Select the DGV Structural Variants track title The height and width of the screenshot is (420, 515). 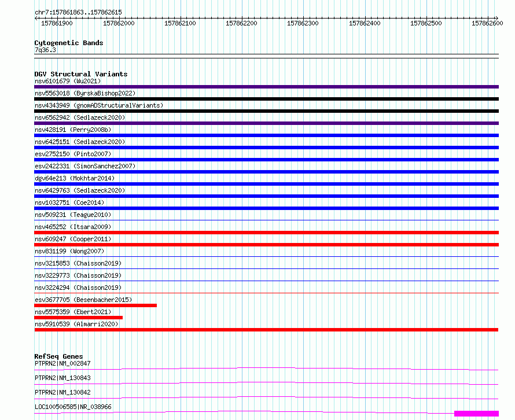[81, 74]
